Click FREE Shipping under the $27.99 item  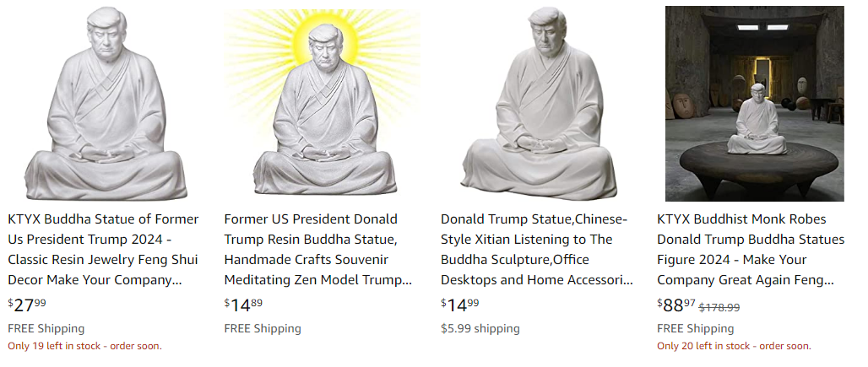(x=46, y=328)
